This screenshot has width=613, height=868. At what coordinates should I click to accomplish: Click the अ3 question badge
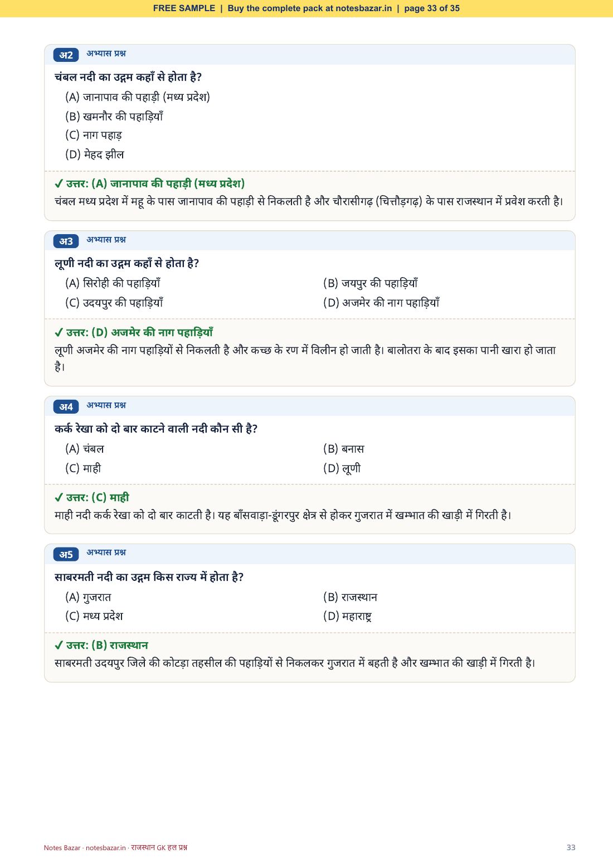tap(66, 241)
